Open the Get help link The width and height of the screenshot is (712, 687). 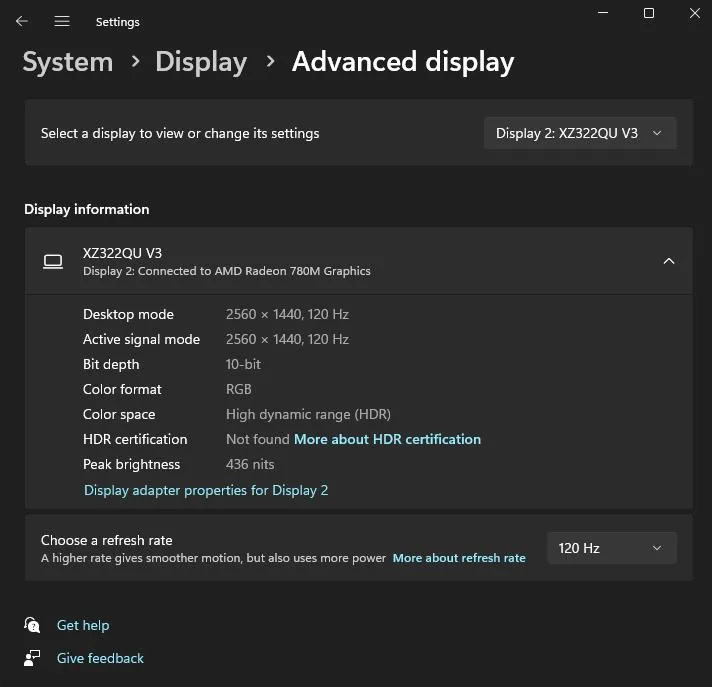[x=83, y=625]
